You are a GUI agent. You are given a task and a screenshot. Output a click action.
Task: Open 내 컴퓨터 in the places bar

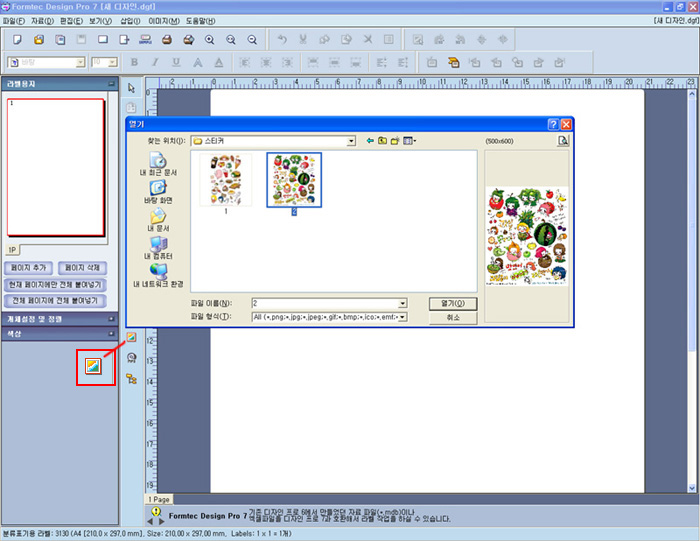158,248
